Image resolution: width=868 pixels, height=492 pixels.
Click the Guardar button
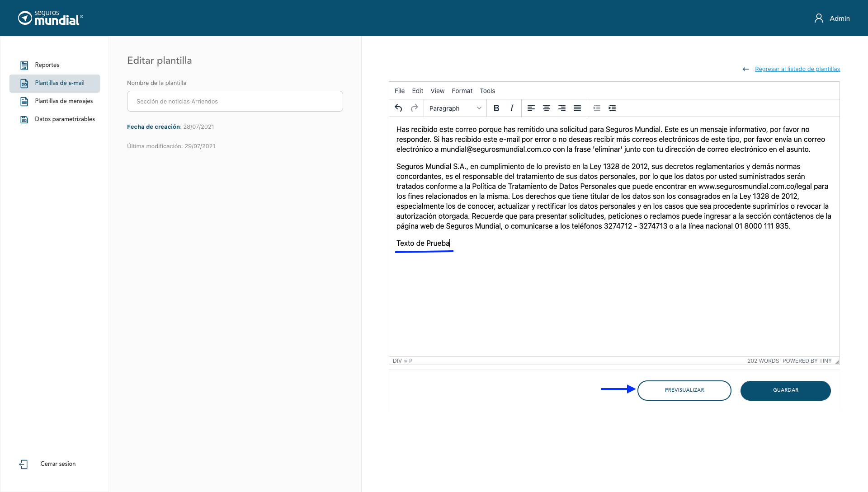point(785,390)
